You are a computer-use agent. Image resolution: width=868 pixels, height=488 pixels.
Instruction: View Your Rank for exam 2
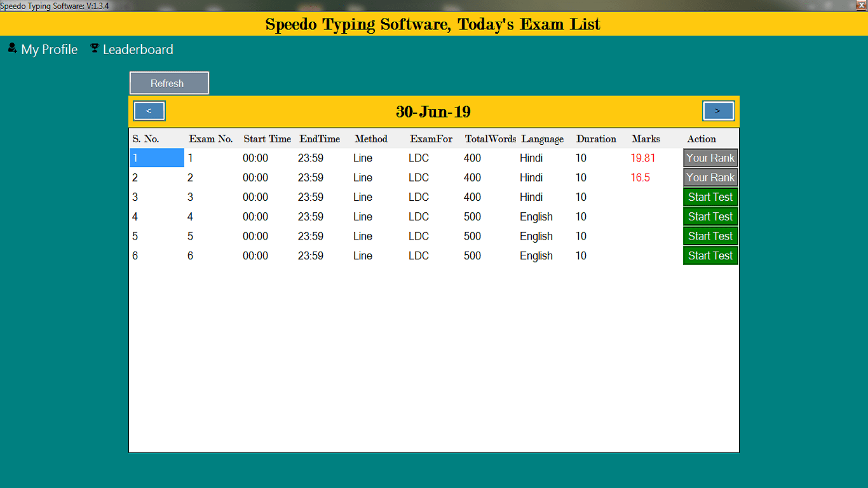point(710,178)
